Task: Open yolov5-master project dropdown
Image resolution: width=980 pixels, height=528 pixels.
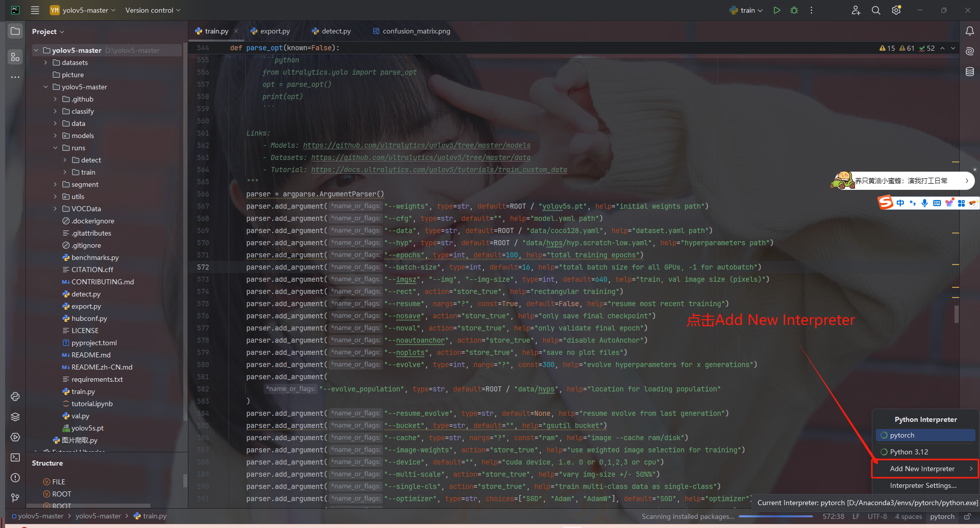Action: (83, 10)
